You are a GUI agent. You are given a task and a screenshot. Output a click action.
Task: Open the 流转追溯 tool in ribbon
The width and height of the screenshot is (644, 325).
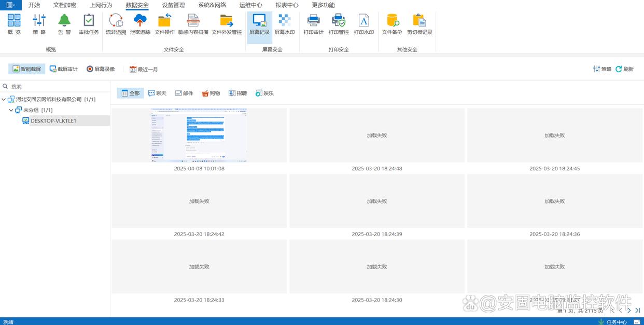116,24
